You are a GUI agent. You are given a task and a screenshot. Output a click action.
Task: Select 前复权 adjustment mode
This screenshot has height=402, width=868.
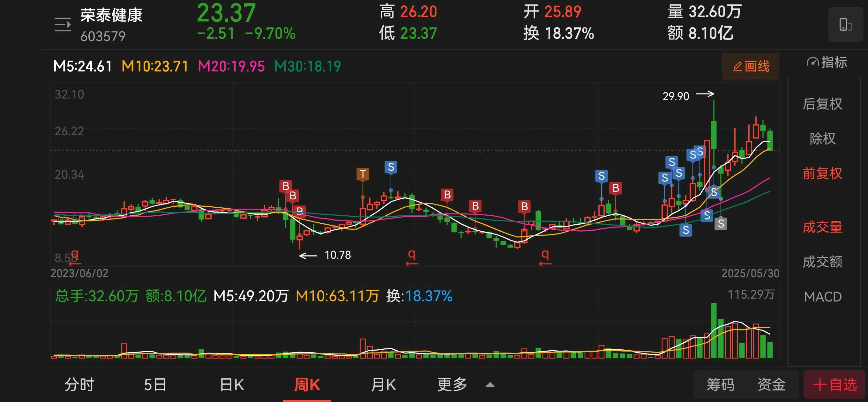coord(822,174)
